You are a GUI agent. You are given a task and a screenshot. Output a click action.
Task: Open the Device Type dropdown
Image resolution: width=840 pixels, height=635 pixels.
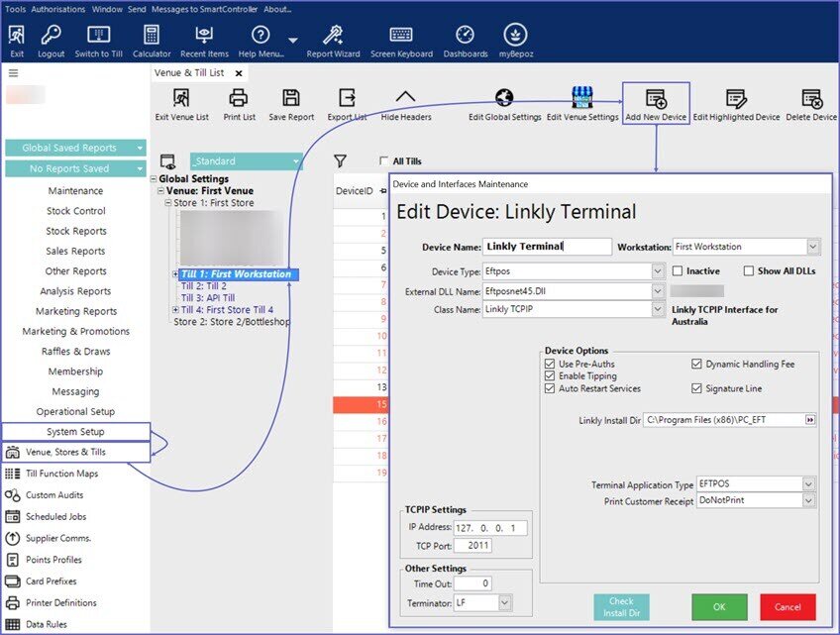(x=658, y=271)
